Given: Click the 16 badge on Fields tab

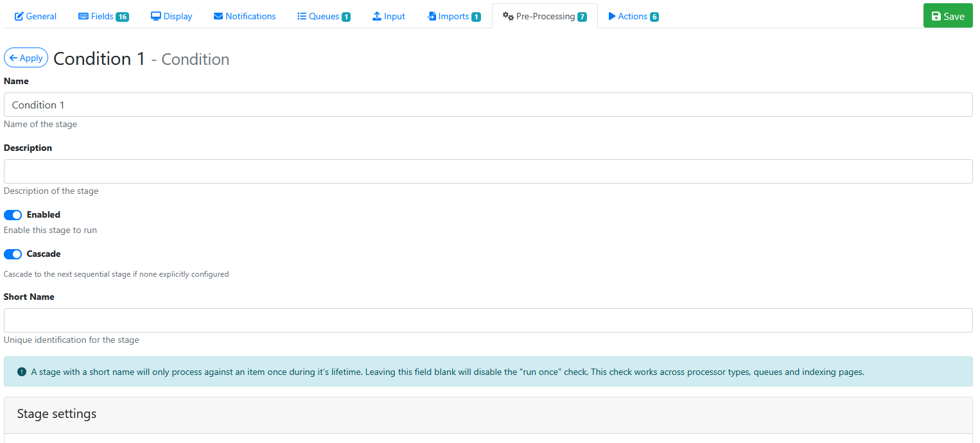Looking at the screenshot, I should click(x=122, y=17).
